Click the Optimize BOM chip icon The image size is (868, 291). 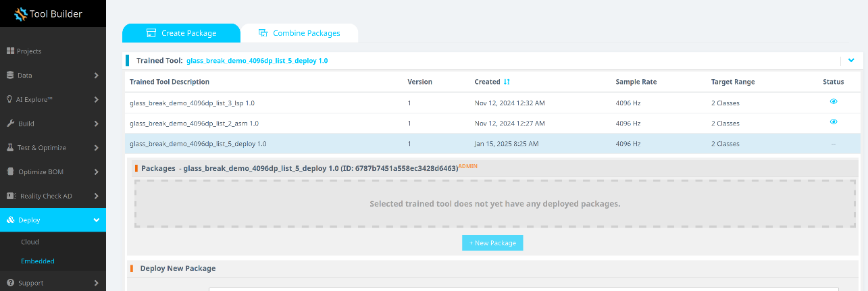coord(11,171)
